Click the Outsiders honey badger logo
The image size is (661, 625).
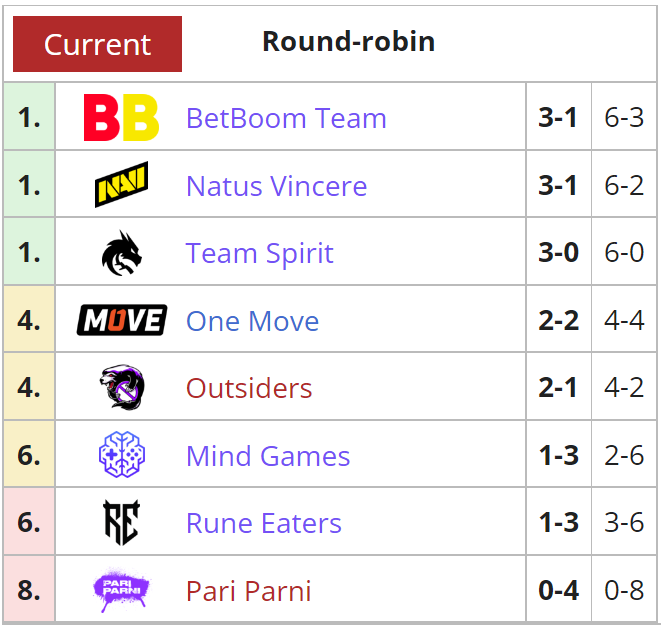122,387
